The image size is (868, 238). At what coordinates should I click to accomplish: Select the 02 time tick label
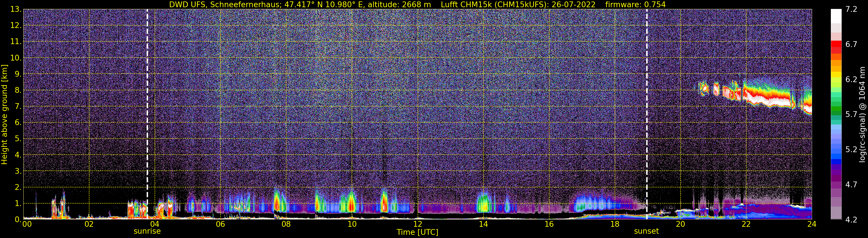tap(89, 224)
